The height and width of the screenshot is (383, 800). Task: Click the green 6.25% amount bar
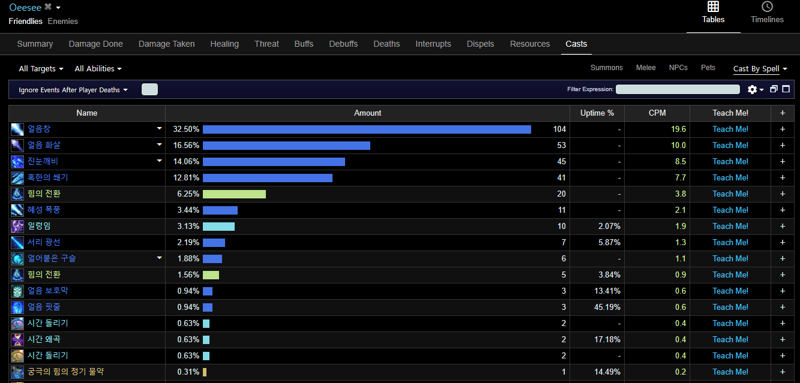tap(234, 194)
